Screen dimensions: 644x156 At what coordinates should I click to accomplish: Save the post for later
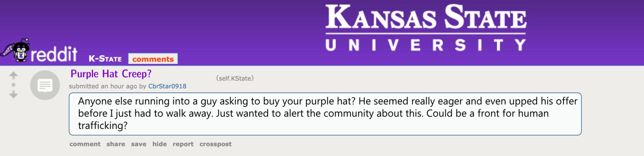(x=139, y=144)
